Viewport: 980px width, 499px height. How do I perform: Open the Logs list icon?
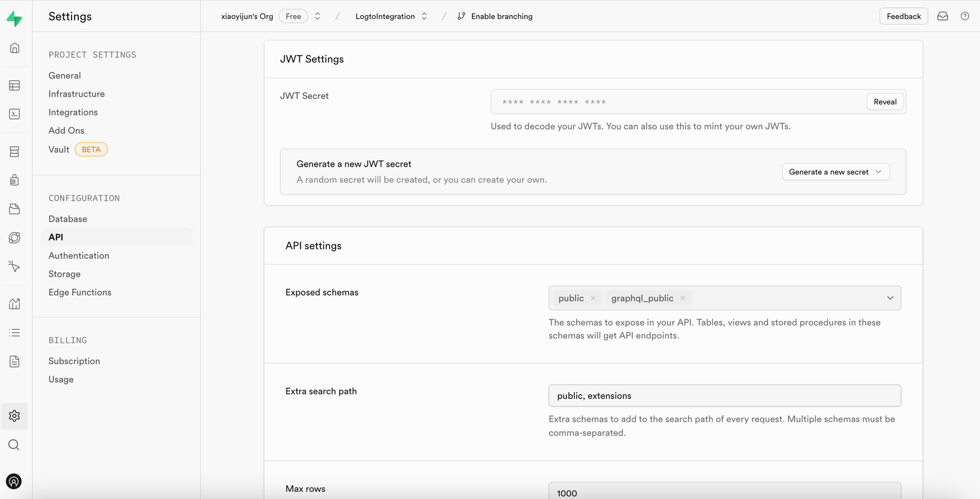[x=14, y=333]
